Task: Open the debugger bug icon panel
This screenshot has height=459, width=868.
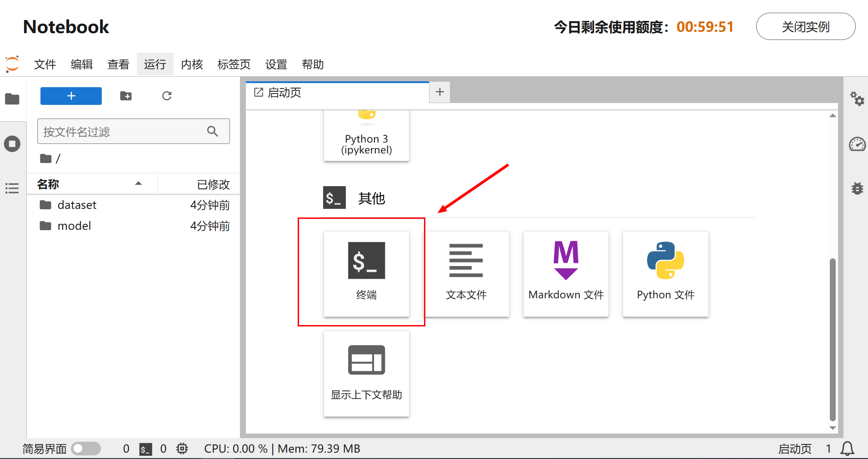Action: [857, 188]
